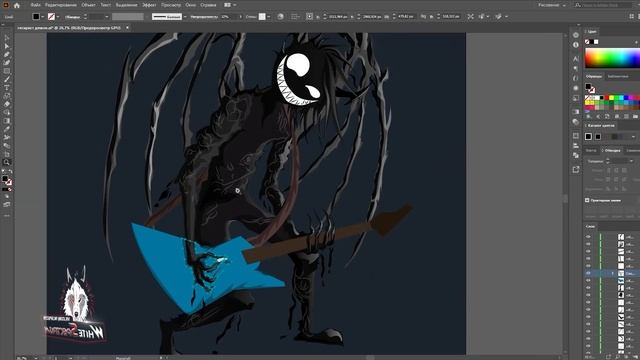Open the Эффект menu
The width and height of the screenshot is (640, 360).
pyautogui.click(x=149, y=5)
